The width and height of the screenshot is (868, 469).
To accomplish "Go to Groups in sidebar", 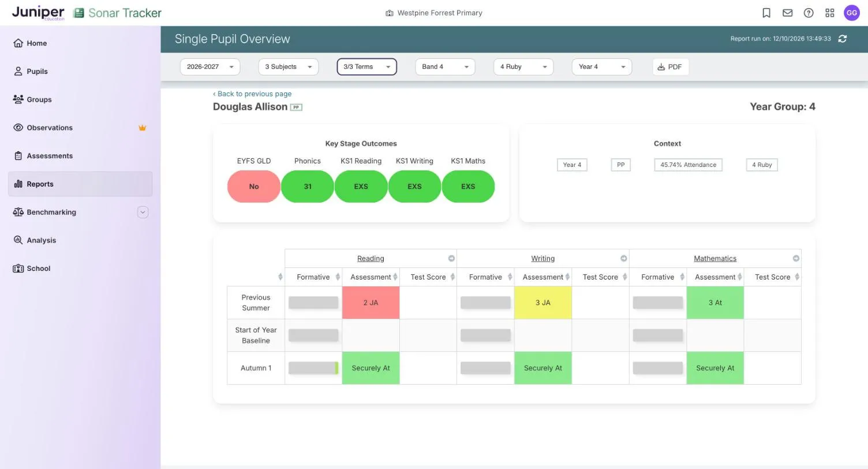I will point(80,99).
